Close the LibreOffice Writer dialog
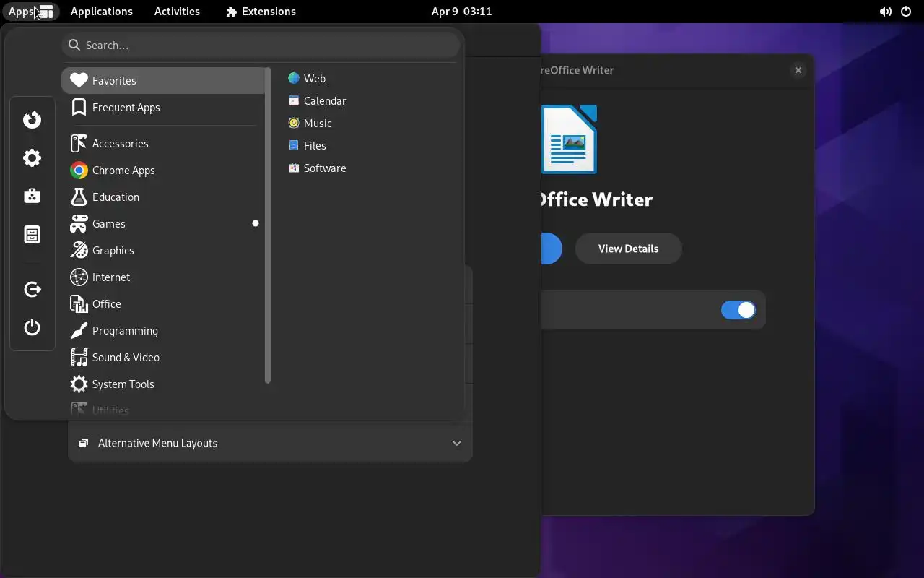924x578 pixels. click(x=798, y=70)
